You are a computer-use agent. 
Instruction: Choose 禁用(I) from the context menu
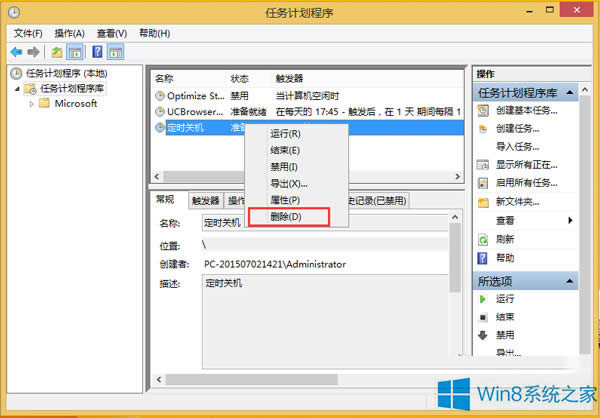coord(297,167)
